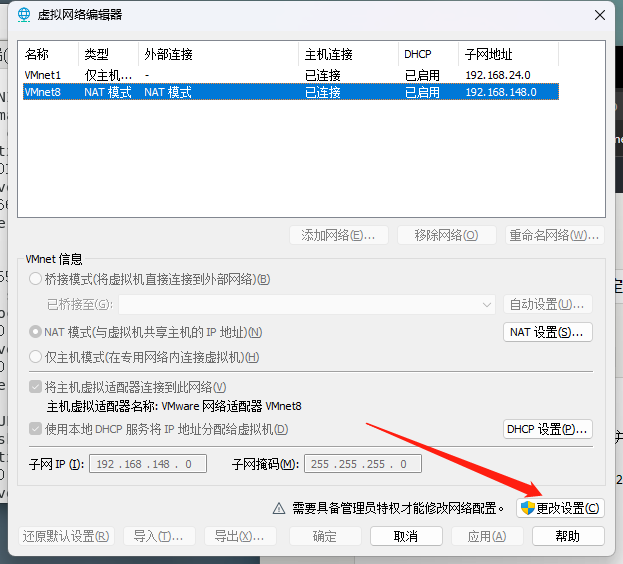623x564 pixels.
Task: Click the 子网掩码 input field
Action: pyautogui.click(x=363, y=464)
